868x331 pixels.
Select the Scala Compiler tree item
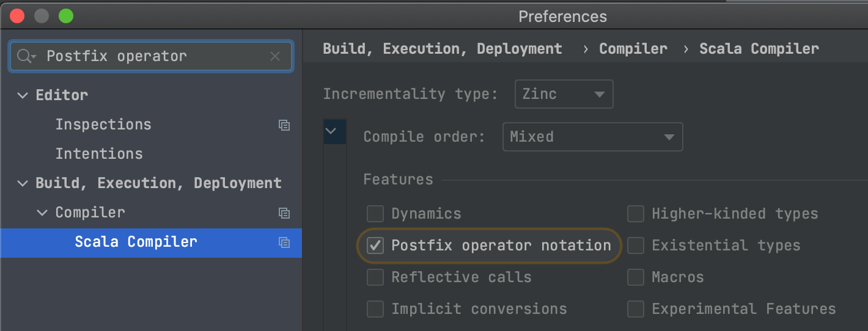pos(151,242)
